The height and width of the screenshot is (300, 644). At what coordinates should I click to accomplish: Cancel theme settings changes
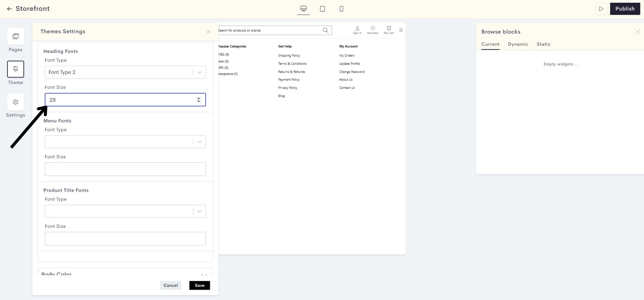click(x=171, y=286)
